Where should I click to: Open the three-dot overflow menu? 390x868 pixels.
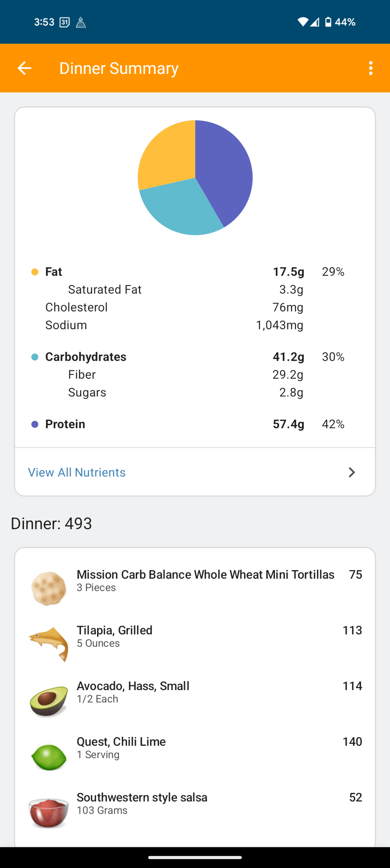[x=370, y=68]
